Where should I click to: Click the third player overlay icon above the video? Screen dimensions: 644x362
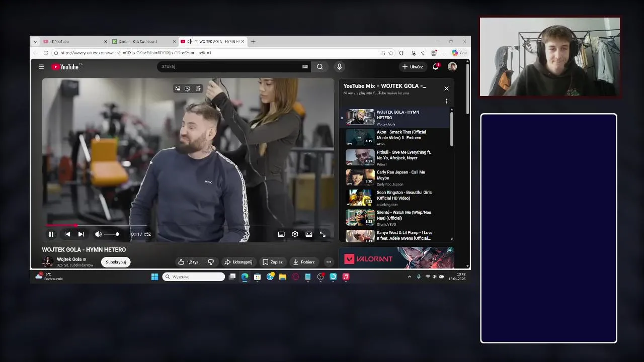(198, 88)
